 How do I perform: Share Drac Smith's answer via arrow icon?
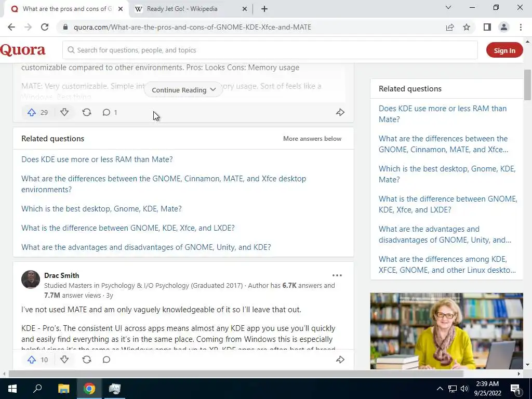tap(340, 360)
